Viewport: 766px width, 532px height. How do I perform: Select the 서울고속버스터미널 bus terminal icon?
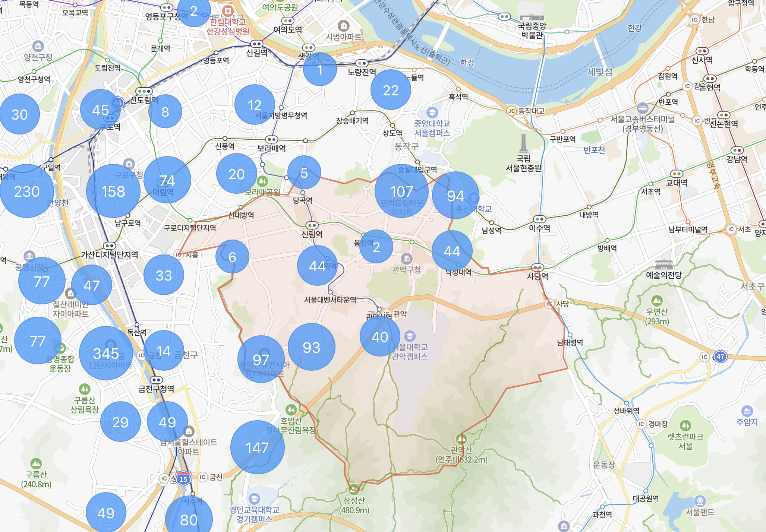pyautogui.click(x=642, y=108)
